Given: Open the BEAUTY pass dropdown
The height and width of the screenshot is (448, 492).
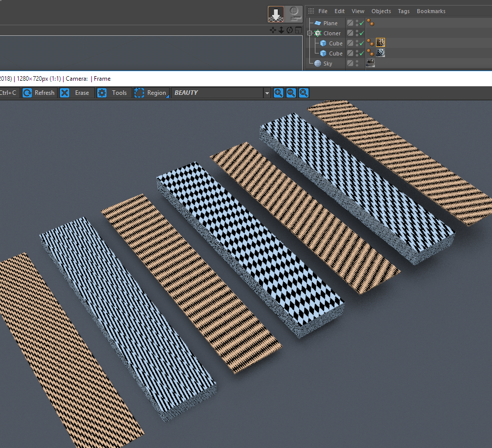Looking at the screenshot, I should (x=267, y=93).
